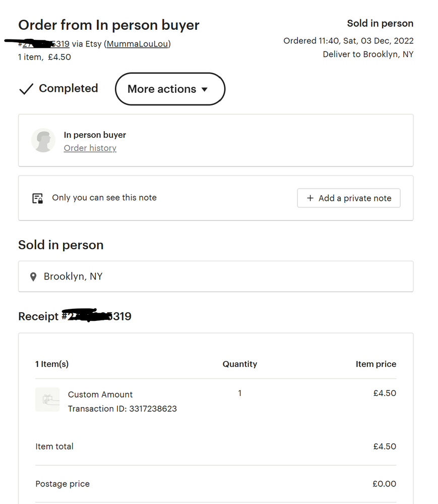Click the Transaction ID 3317238623 text

pyautogui.click(x=122, y=409)
